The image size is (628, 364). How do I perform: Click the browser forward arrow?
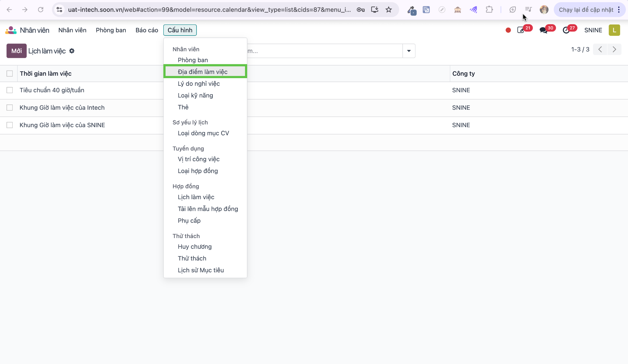(25, 10)
